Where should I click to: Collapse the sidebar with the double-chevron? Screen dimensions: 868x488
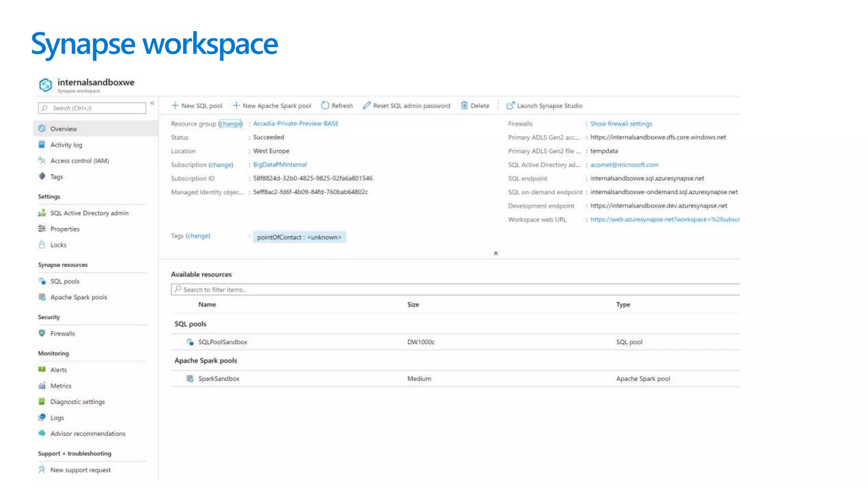tap(152, 103)
